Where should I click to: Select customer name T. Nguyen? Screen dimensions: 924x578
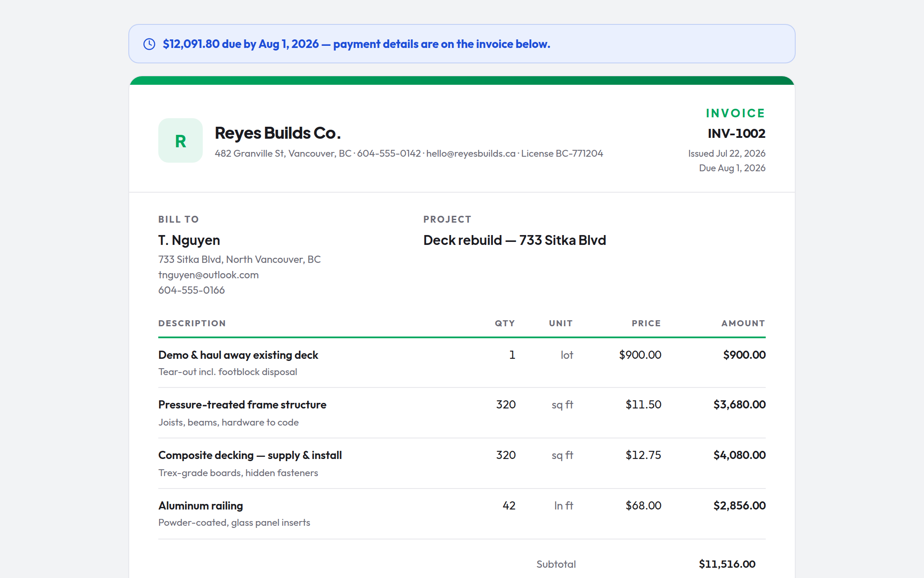coord(189,240)
